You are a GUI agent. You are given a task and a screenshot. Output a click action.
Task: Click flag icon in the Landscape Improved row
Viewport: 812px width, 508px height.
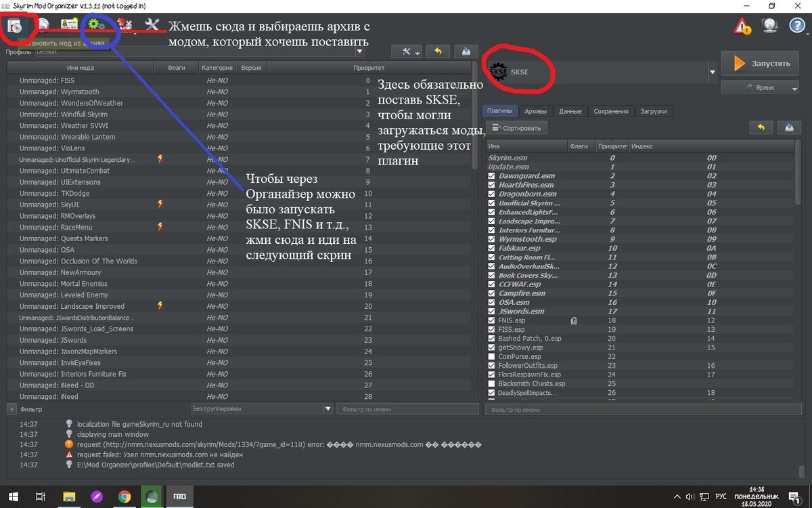click(160, 306)
